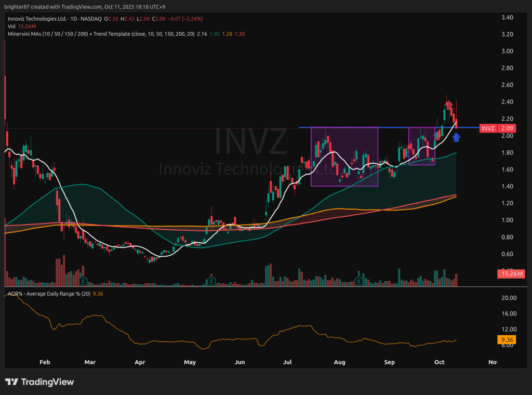The image size is (532, 395).
Task: Click the earnings E marker near March
Action: click(83, 281)
